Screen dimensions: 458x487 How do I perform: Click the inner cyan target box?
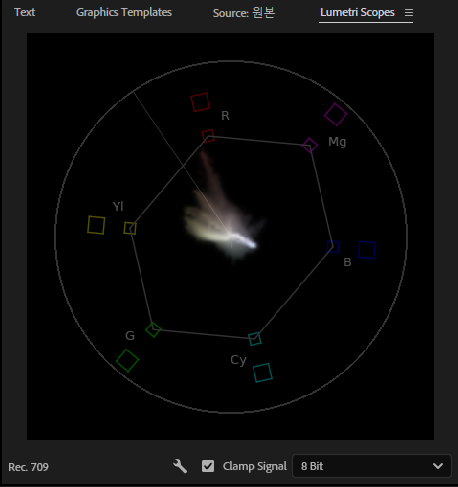click(255, 339)
